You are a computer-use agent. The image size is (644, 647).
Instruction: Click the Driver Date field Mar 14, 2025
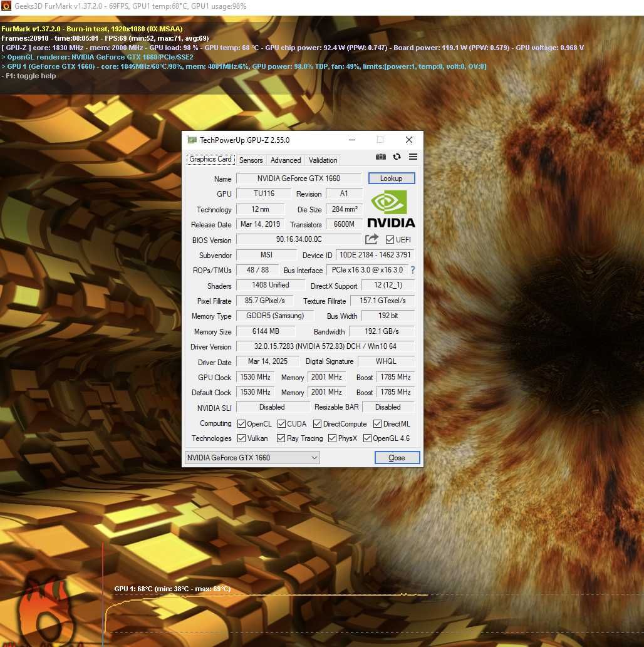tap(268, 361)
